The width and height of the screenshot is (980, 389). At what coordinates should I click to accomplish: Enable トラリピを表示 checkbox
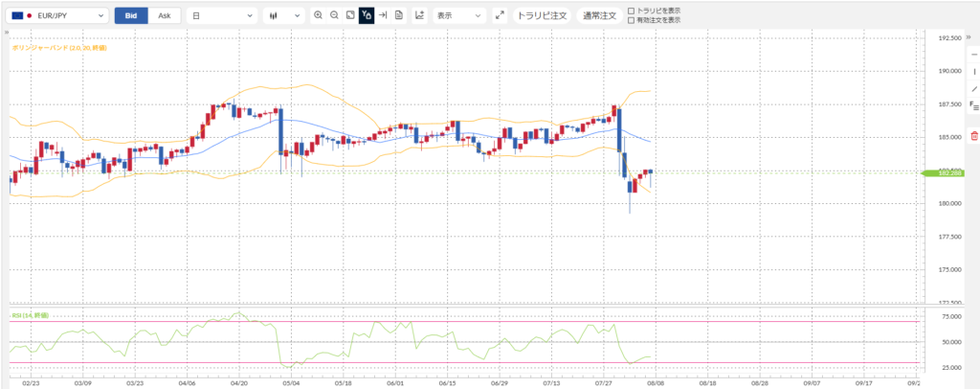pos(632,11)
